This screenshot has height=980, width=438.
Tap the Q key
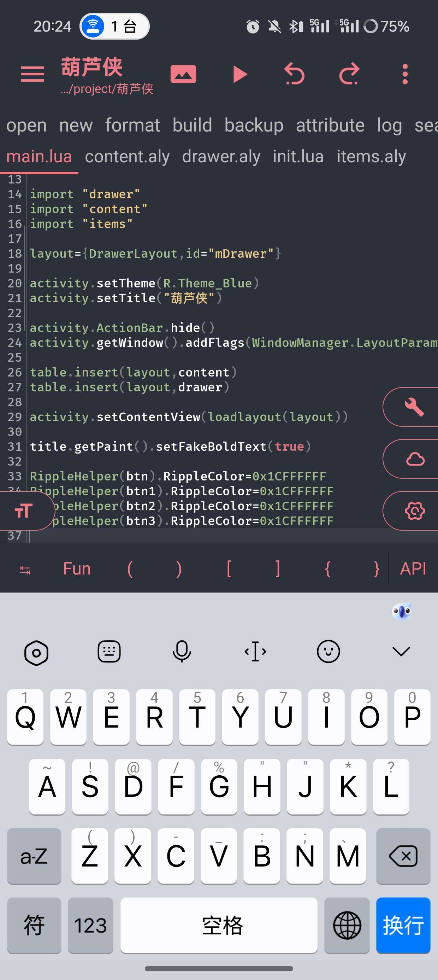pos(25,717)
